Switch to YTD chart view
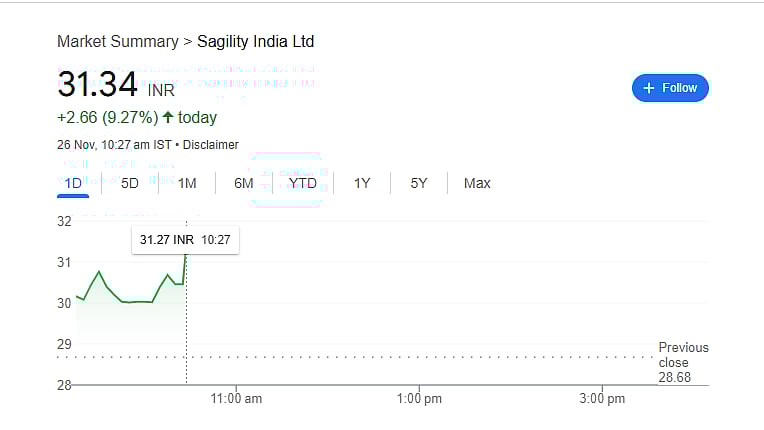Image resolution: width=764 pixels, height=430 pixels. [302, 183]
